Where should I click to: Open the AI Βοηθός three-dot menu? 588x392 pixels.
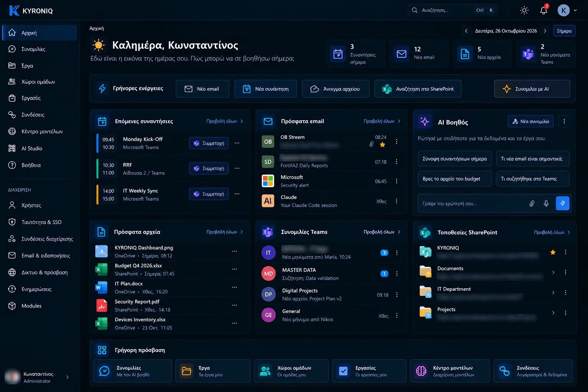tap(564, 122)
